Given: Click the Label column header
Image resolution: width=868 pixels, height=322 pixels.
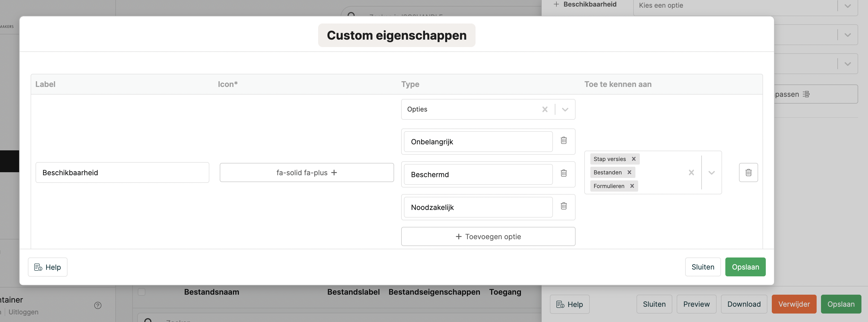Looking at the screenshot, I should pyautogui.click(x=45, y=84).
